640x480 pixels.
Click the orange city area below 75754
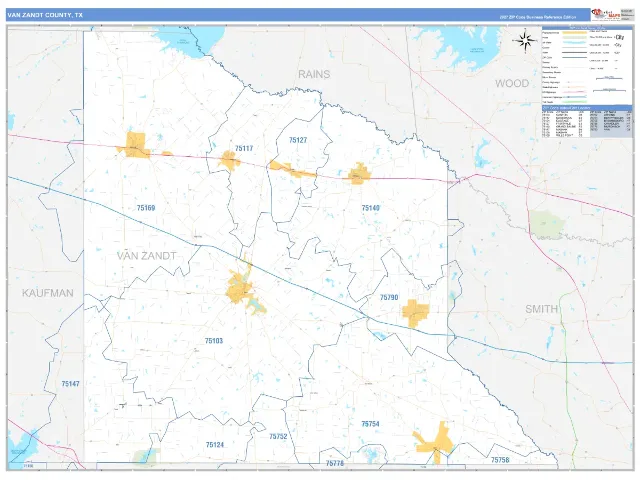(x=436, y=442)
